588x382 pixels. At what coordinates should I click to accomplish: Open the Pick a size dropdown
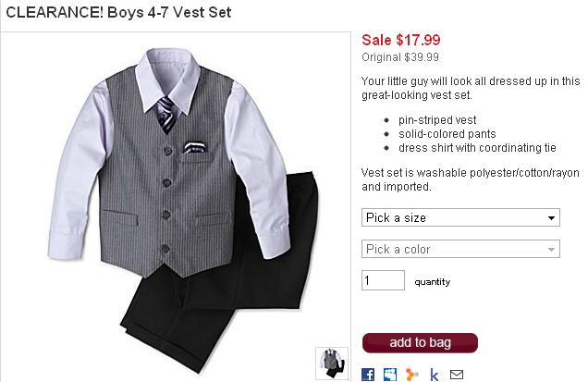coord(460,217)
